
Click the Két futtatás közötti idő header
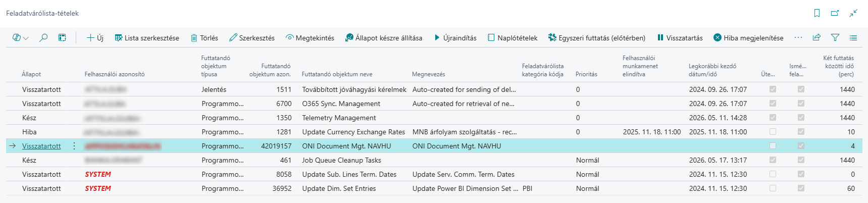click(838, 66)
